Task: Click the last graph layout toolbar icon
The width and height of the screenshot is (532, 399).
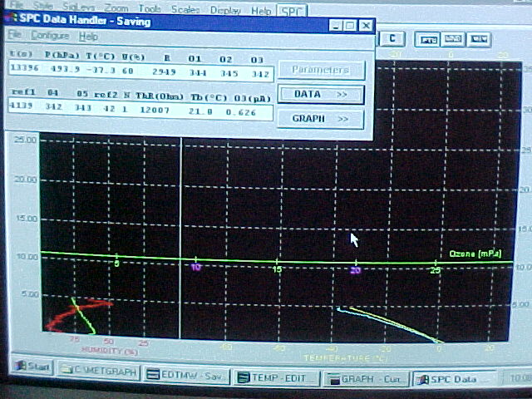Action: pos(479,40)
